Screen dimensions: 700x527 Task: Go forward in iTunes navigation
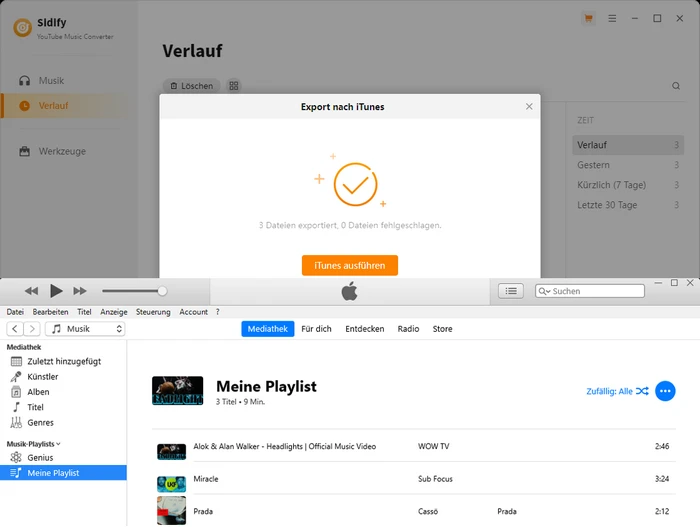tap(32, 329)
